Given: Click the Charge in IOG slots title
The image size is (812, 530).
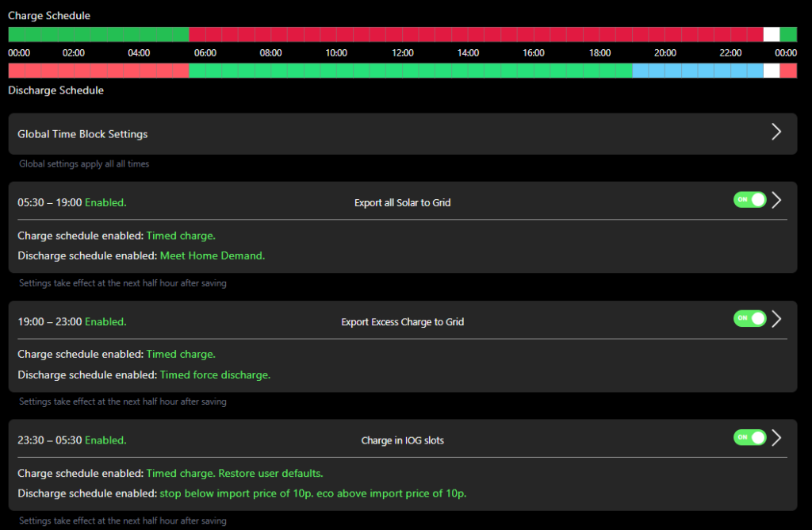Looking at the screenshot, I should tap(402, 440).
